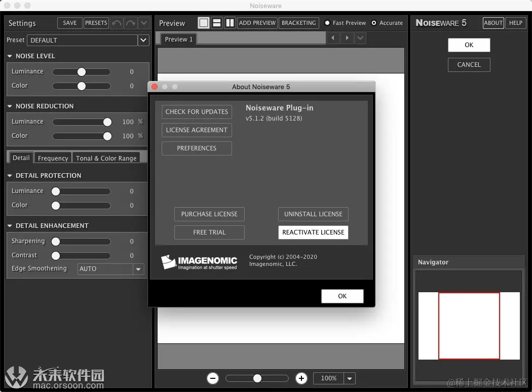This screenshot has width=532, height=392.
Task: Click Detail Protection Luminance slider handle
Action: coord(56,191)
